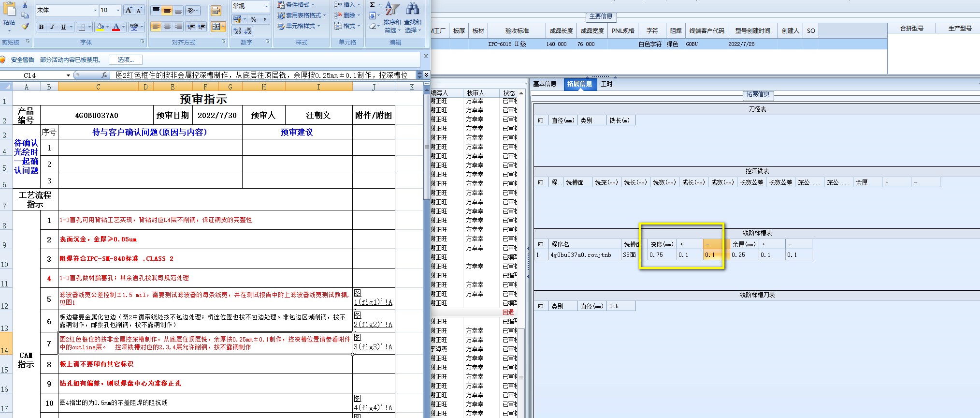Click the phonetic guide (wén) icon

134,27
